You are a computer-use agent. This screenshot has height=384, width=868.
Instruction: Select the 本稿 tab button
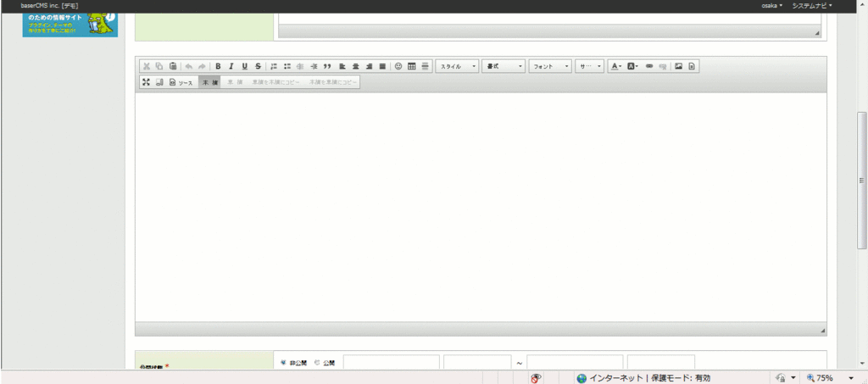click(x=210, y=82)
